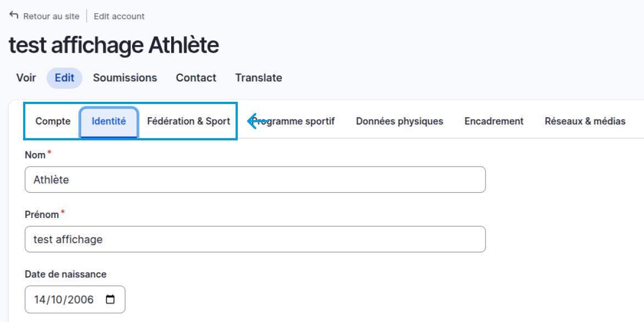Viewport: 644px width, 322px height.
Task: Open the Soumissions tab
Action: (125, 78)
